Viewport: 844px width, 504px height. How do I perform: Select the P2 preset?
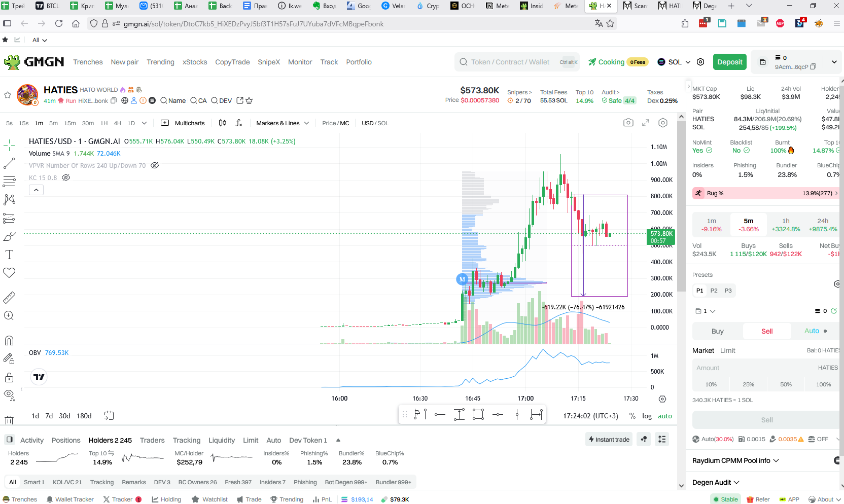pyautogui.click(x=714, y=291)
